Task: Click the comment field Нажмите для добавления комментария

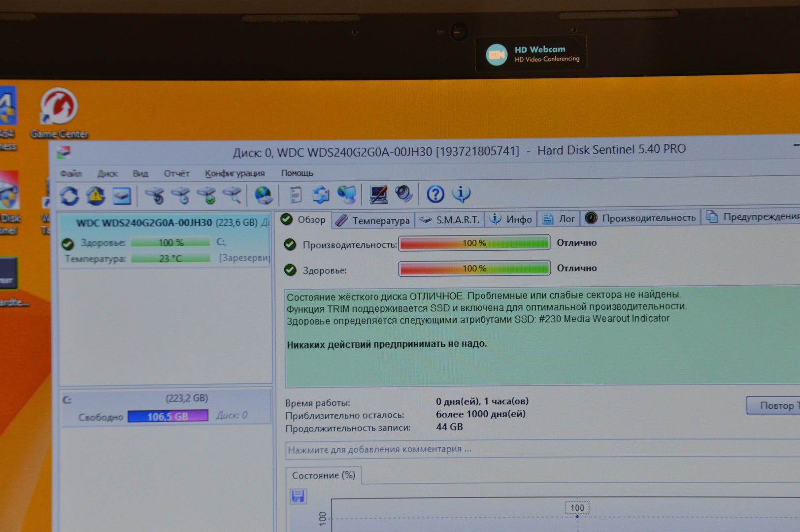Action: [493, 449]
